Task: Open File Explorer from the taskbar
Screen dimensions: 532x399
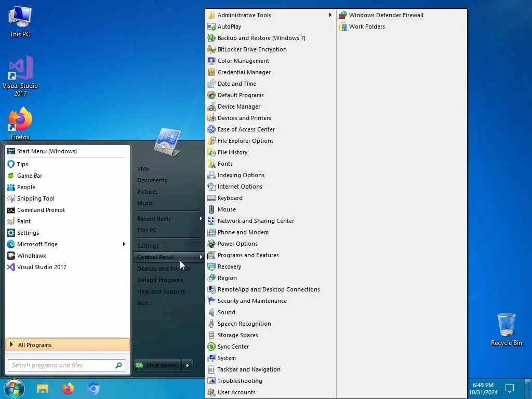Action: coord(43,389)
